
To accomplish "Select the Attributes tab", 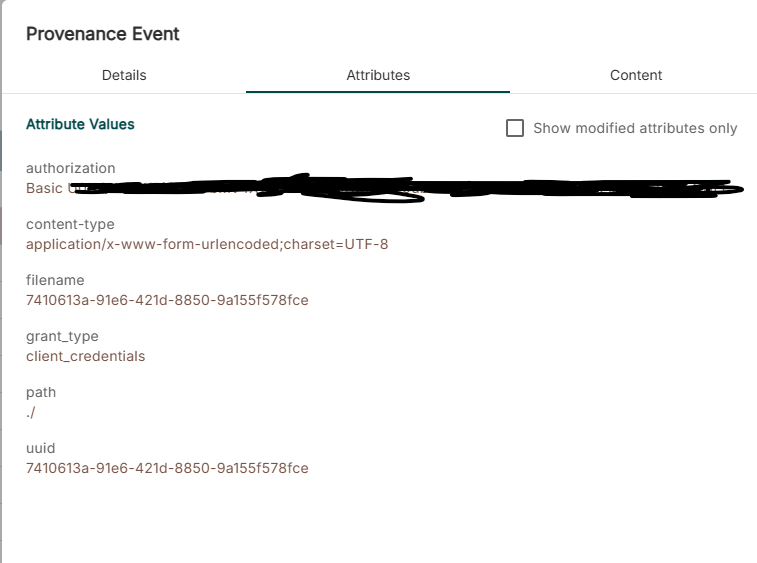I will [x=378, y=75].
